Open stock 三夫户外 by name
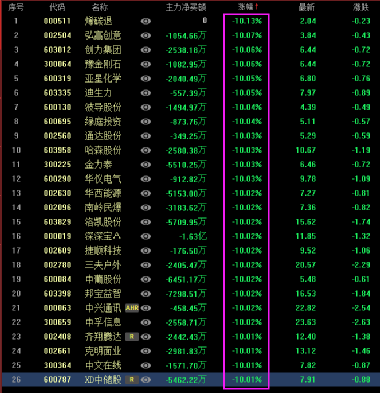The image size is (380, 393). [x=103, y=265]
